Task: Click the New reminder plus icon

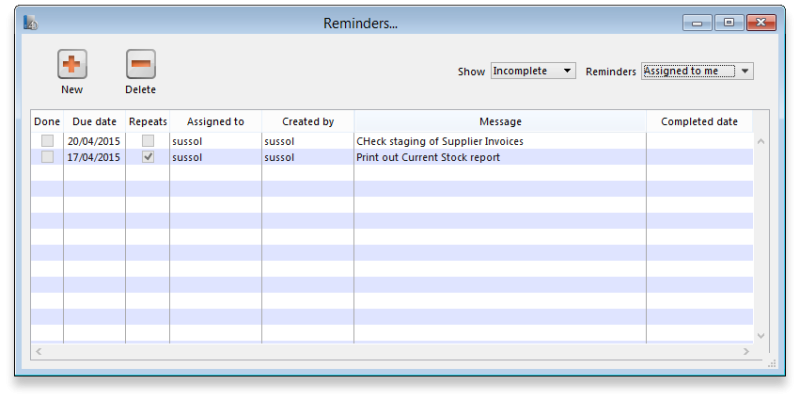Action: pos(72,65)
